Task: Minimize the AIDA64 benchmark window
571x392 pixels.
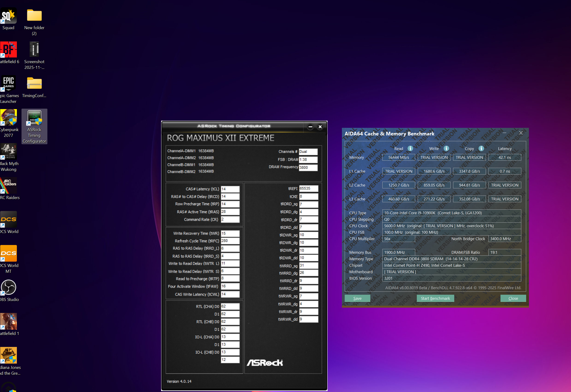Action: click(x=504, y=133)
